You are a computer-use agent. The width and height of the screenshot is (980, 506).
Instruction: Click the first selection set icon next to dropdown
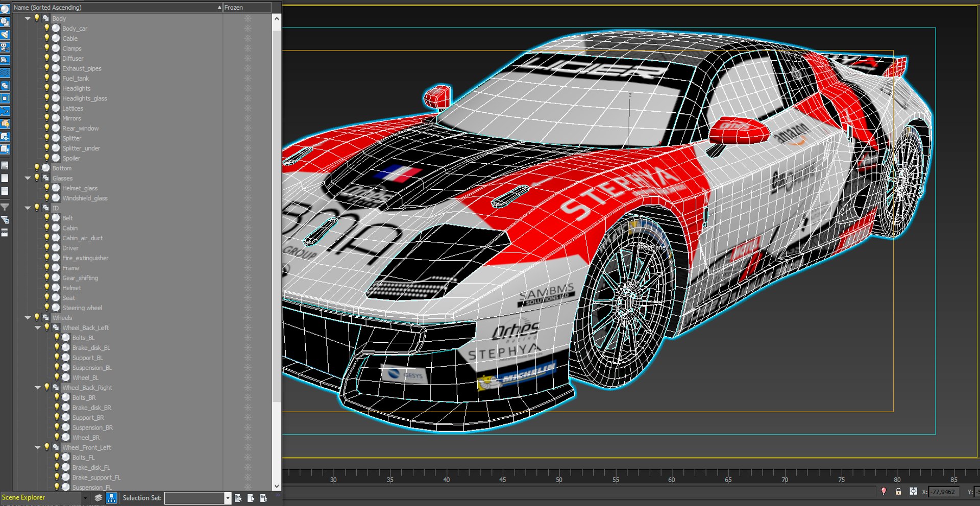(x=238, y=498)
